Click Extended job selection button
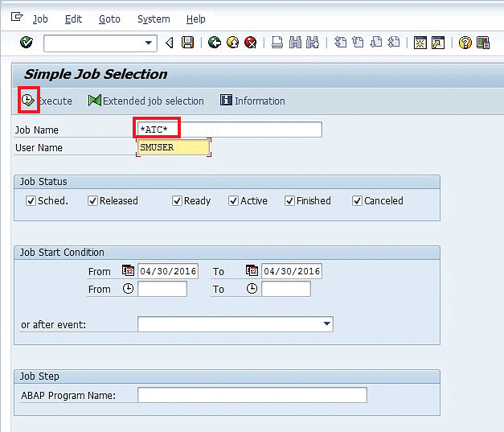 (146, 101)
